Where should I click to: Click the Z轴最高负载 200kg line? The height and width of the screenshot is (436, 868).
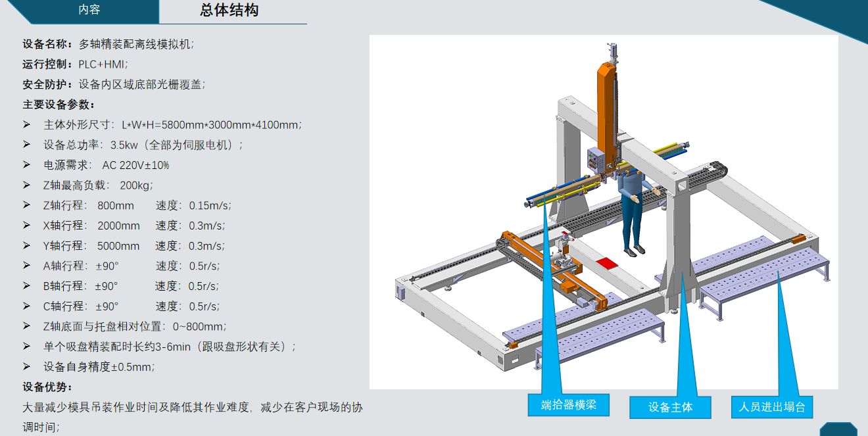pyautogui.click(x=99, y=185)
